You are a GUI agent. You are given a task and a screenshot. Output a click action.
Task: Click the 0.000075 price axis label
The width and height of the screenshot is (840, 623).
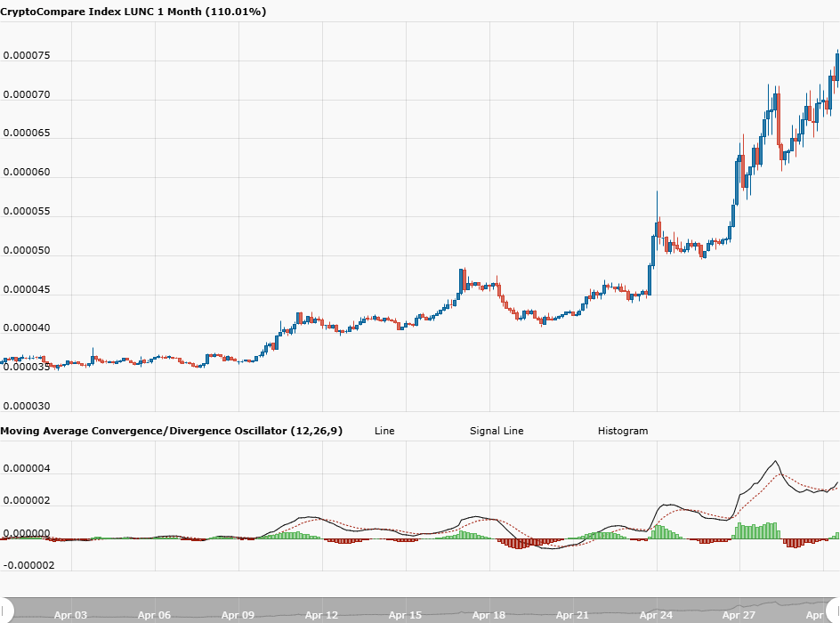tap(28, 56)
